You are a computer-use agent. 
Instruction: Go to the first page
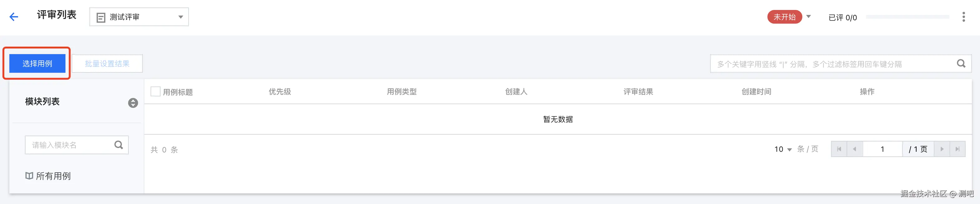coord(839,149)
